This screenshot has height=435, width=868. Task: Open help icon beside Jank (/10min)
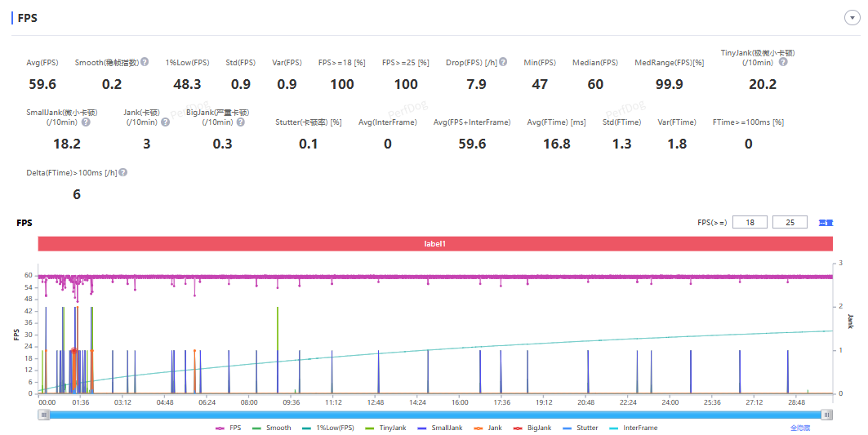(165, 122)
